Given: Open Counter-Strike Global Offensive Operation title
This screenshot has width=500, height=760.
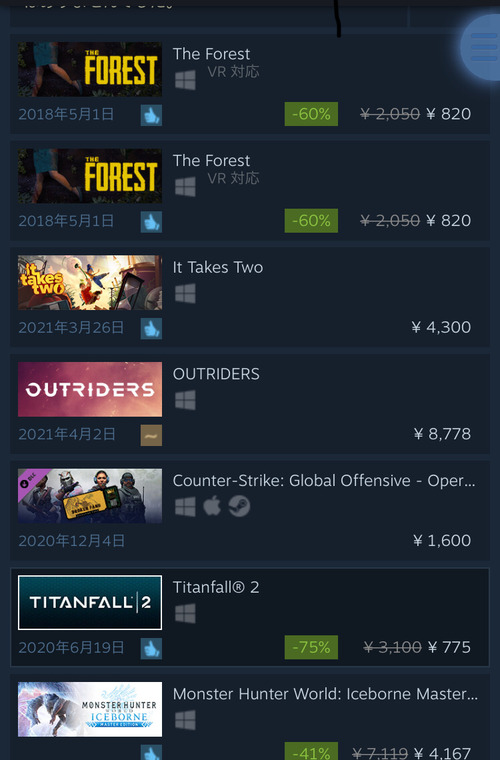Looking at the screenshot, I should (x=324, y=480).
